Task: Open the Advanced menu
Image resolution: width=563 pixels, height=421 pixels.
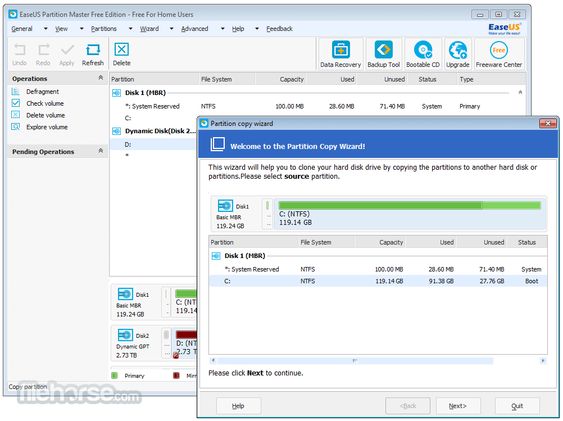Action: tap(194, 29)
